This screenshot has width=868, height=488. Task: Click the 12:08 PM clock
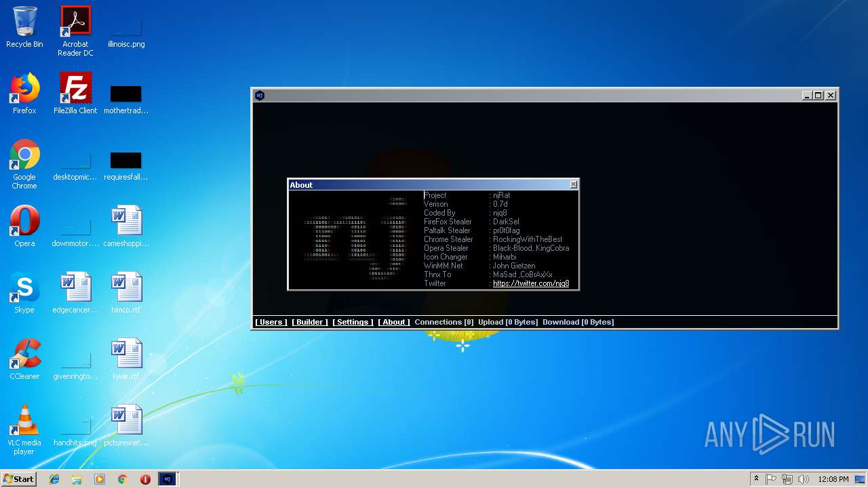click(x=833, y=479)
